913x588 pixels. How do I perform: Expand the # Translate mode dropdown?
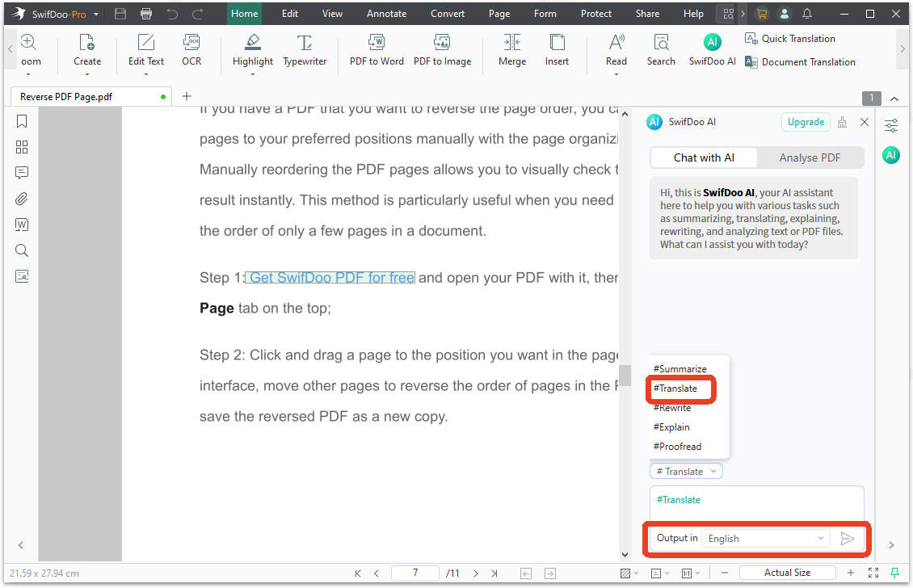(687, 471)
